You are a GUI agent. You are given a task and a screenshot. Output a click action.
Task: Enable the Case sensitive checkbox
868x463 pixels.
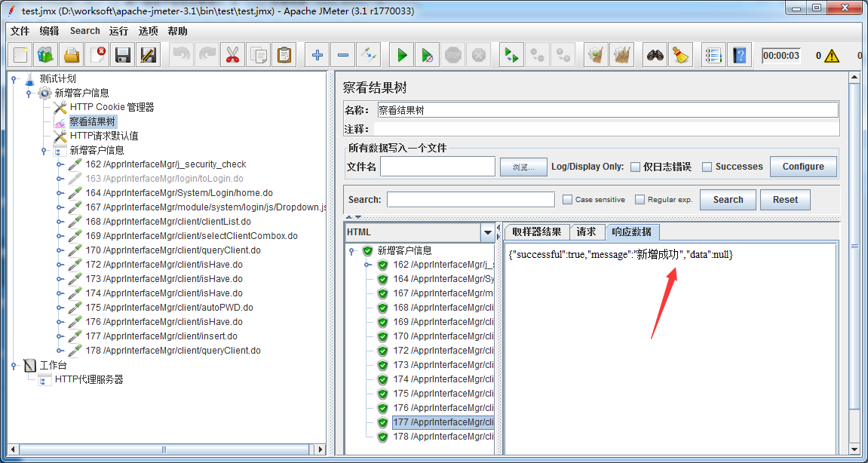[567, 199]
